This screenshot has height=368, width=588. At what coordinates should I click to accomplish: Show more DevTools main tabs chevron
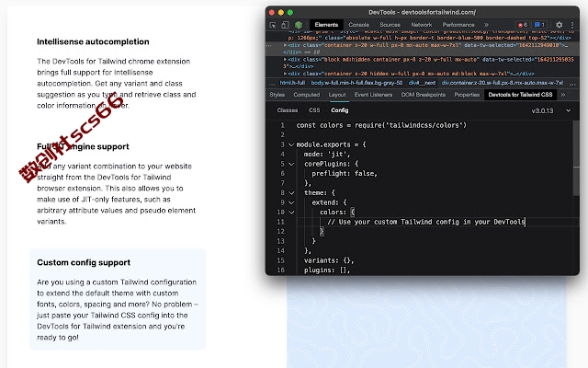[x=486, y=25]
